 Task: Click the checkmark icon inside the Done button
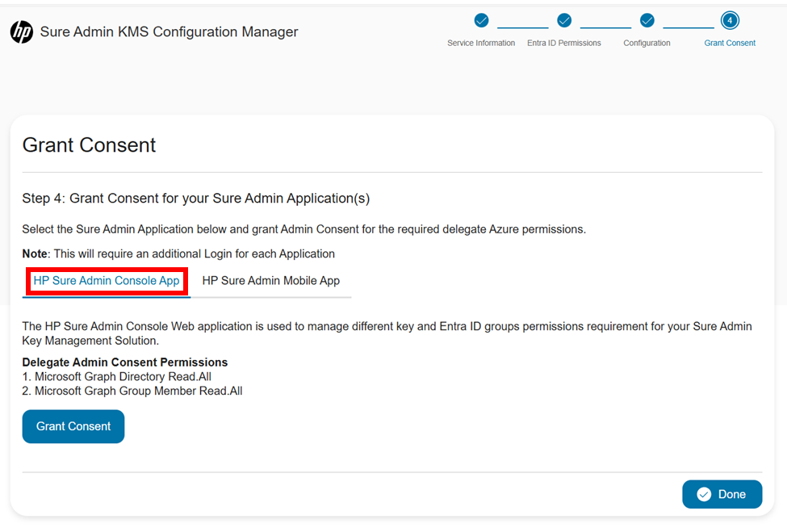pyautogui.click(x=704, y=494)
